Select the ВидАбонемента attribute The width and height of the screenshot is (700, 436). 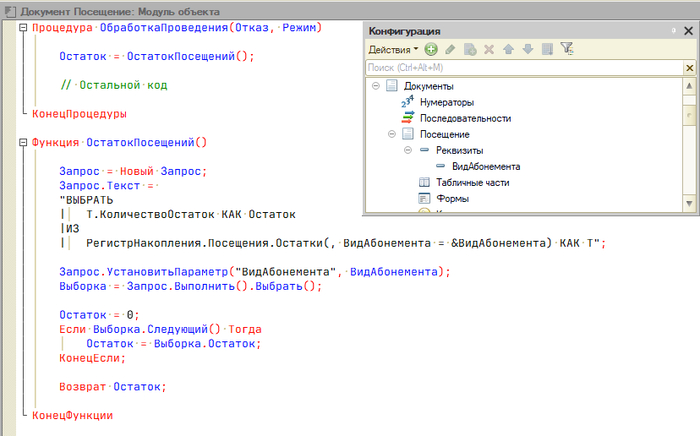[x=486, y=166]
